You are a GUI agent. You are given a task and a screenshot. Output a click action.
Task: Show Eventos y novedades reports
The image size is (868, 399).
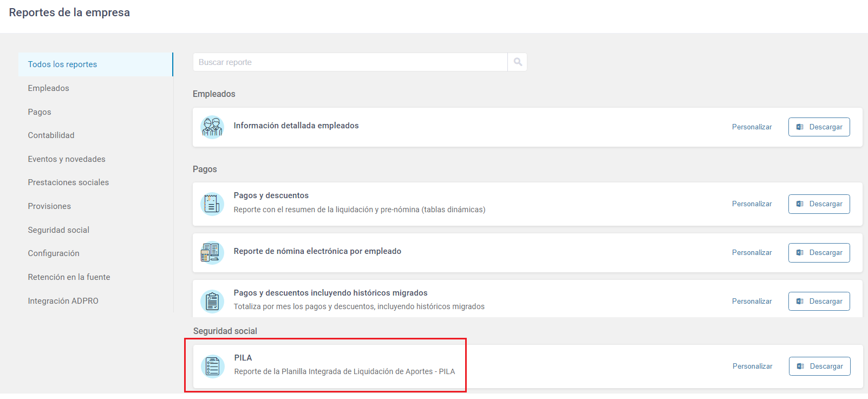(x=67, y=159)
